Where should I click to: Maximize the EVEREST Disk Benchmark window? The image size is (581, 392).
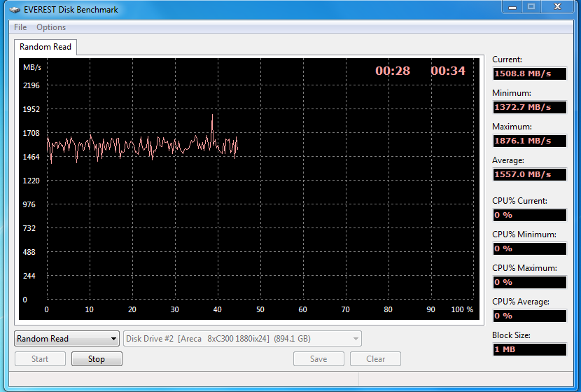(x=531, y=7)
